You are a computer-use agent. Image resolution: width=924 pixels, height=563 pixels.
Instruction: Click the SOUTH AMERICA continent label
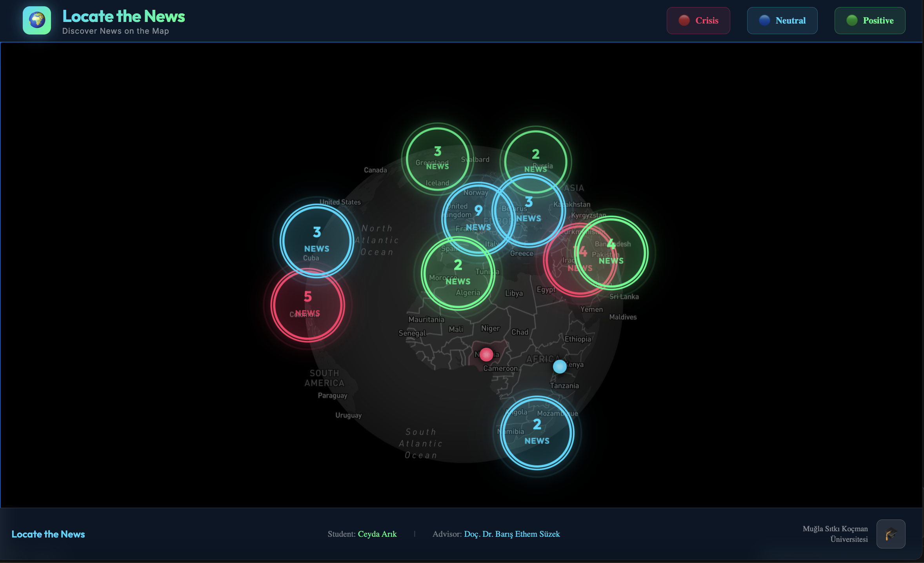pos(324,378)
